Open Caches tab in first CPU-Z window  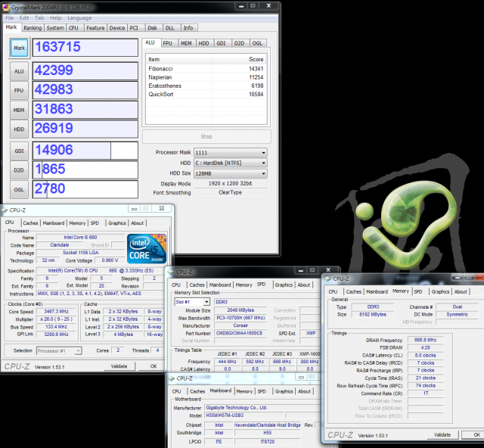pyautogui.click(x=30, y=223)
